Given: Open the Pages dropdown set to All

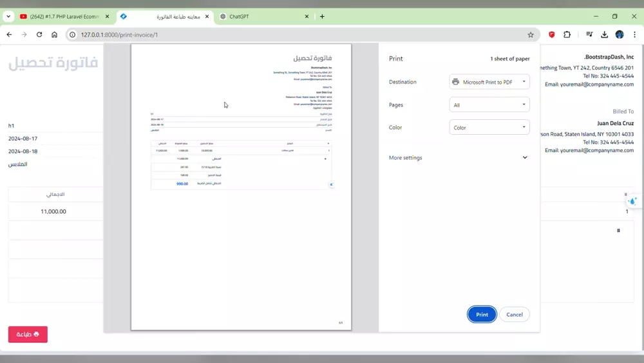Looking at the screenshot, I should pos(489,105).
